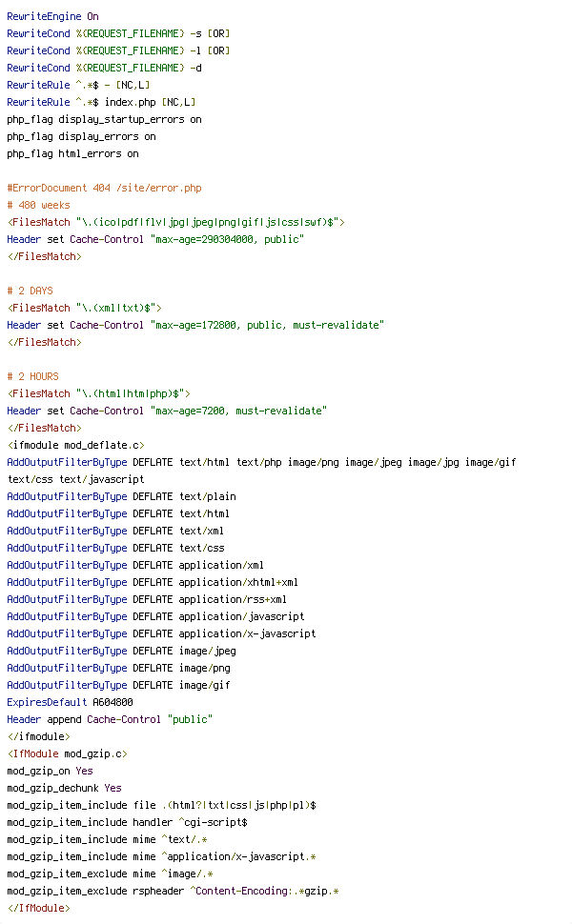Viewport: 572px width, 924px height.
Task: Click the mod_gzip_dechunk Yes line
Action: coord(64,788)
